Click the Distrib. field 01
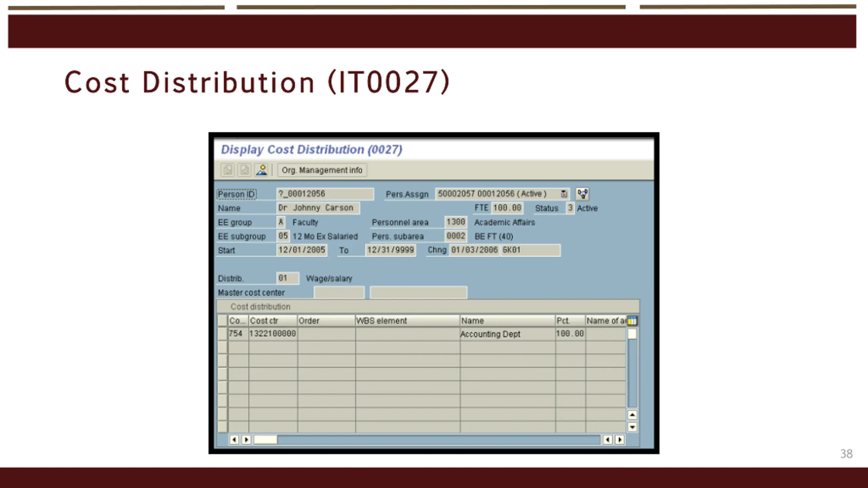The image size is (868, 488). point(288,278)
